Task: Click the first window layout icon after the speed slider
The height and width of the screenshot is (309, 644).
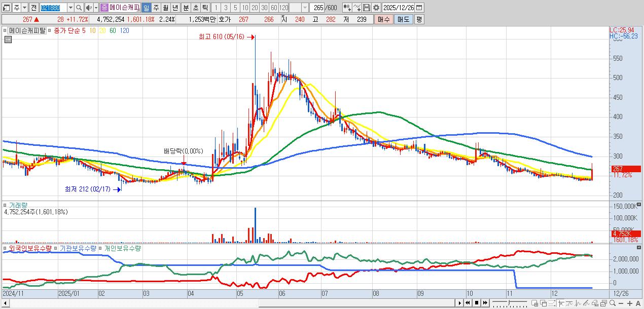Action: (535, 303)
